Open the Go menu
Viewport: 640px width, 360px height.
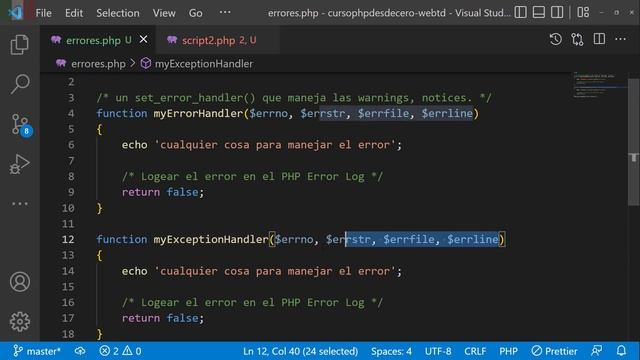[x=196, y=13]
